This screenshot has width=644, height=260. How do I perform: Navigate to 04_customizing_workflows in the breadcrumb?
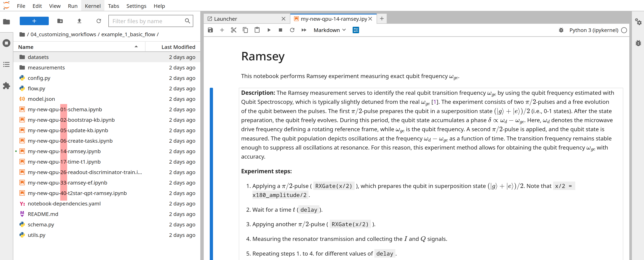[x=63, y=34]
